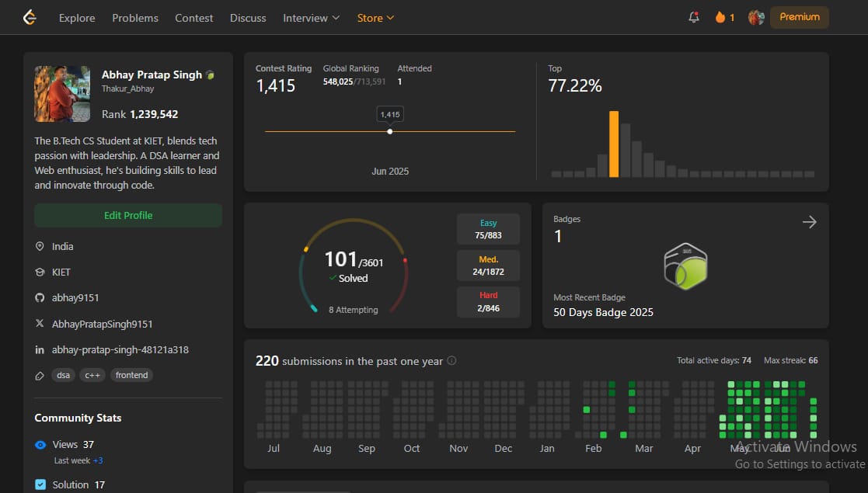This screenshot has width=868, height=493.
Task: Click the Views eye icon
Action: 40,445
